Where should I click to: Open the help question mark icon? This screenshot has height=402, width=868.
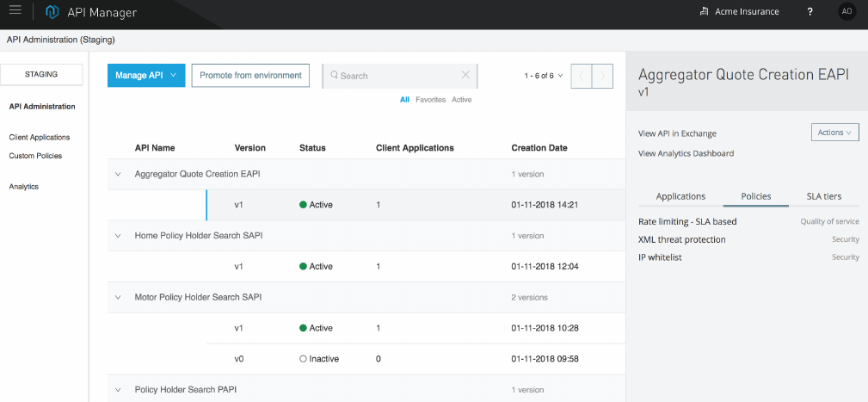click(x=810, y=12)
